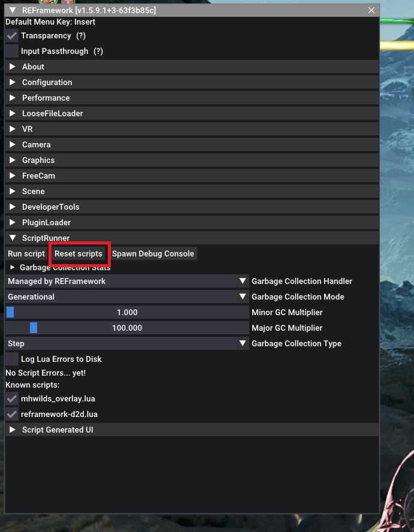Open the Configuration section header

coord(192,82)
